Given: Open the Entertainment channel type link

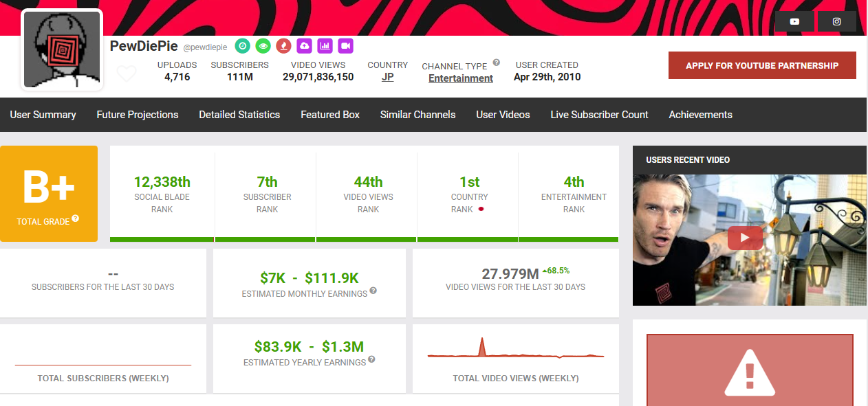Looking at the screenshot, I should 460,78.
